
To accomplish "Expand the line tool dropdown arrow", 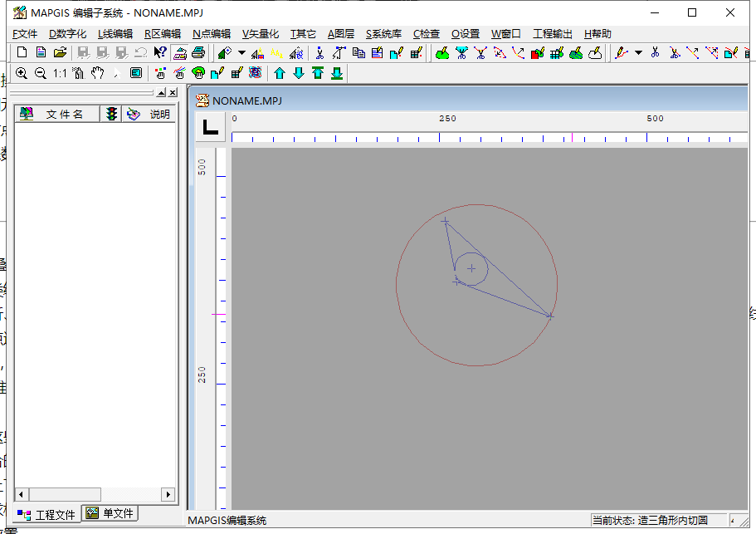I will [x=638, y=53].
